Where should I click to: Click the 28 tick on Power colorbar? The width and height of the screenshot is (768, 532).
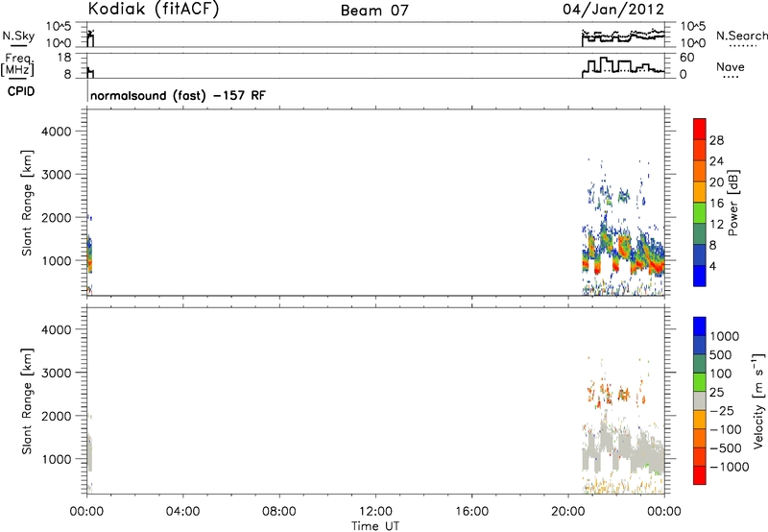click(x=716, y=140)
